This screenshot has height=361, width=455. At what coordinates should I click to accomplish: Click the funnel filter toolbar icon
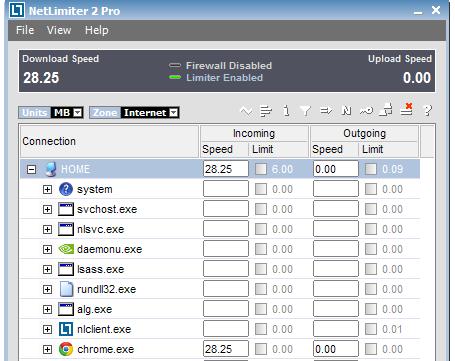coord(305,111)
